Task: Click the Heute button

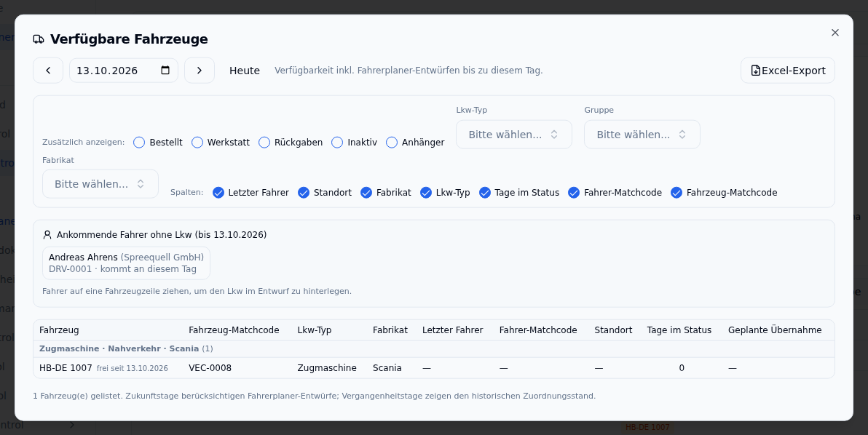Action: click(245, 71)
